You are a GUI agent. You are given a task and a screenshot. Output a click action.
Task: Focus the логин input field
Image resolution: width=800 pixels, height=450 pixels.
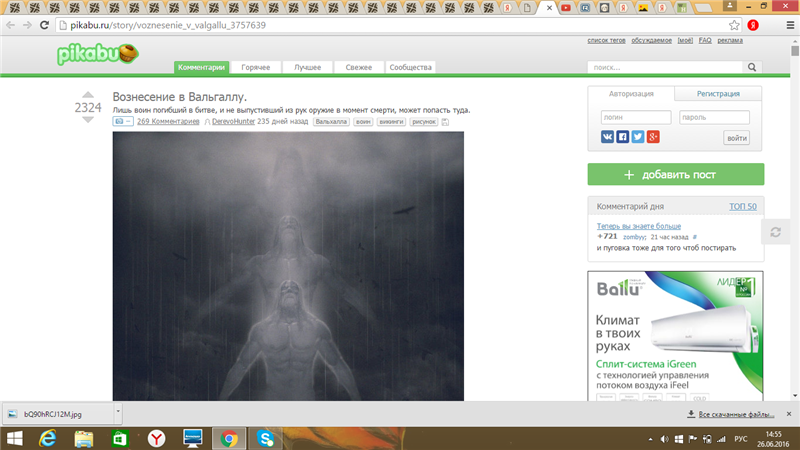click(x=634, y=117)
